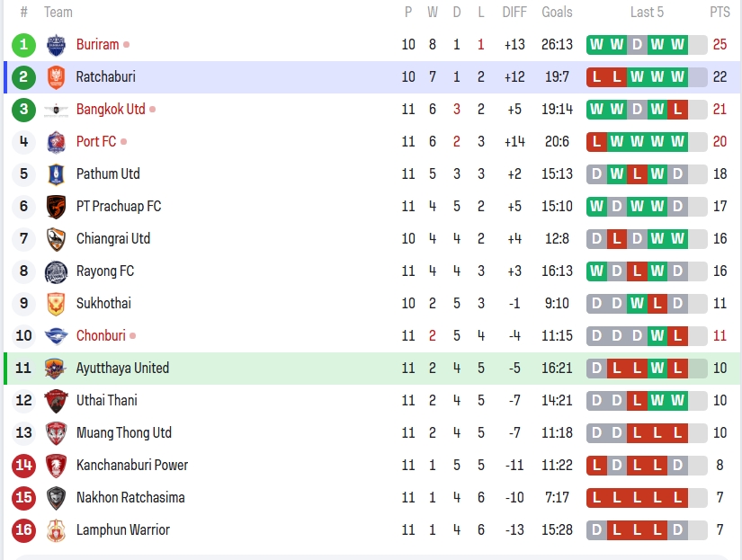This screenshot has width=742, height=560.
Task: Click the rank 16 red position badge
Action: pos(24,530)
